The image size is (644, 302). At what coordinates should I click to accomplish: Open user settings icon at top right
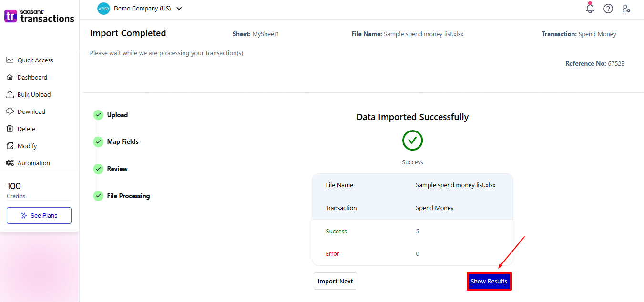(x=626, y=9)
